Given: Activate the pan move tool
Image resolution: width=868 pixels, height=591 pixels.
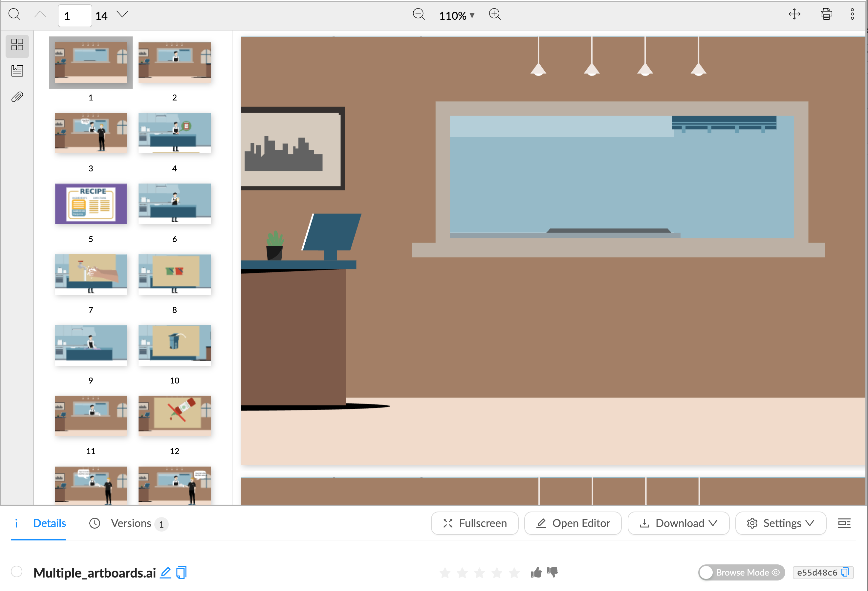Looking at the screenshot, I should (x=794, y=14).
